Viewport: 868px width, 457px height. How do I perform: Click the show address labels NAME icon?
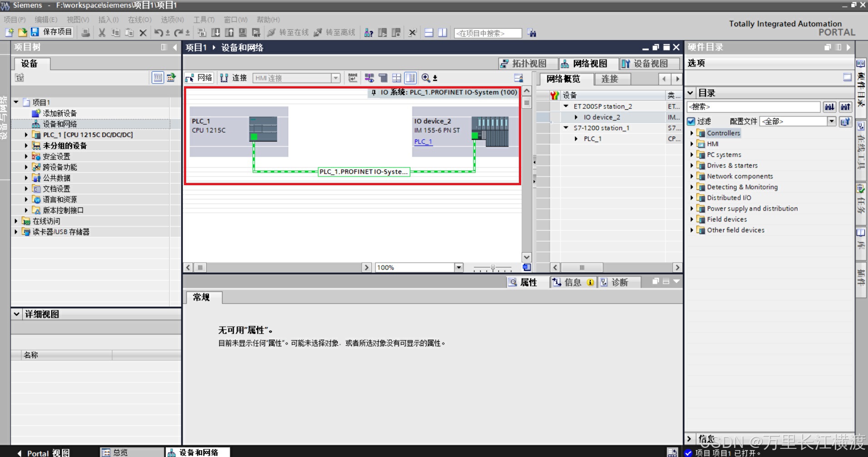tap(353, 78)
